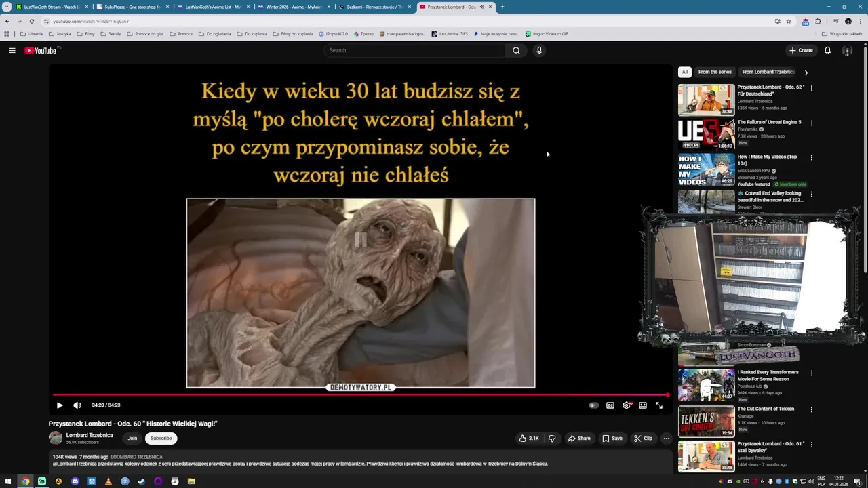Play the video
The image size is (868, 488).
coord(60,405)
